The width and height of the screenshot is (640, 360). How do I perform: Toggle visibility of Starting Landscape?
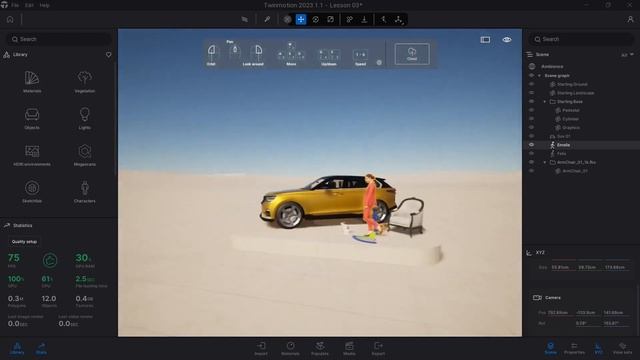click(x=531, y=93)
